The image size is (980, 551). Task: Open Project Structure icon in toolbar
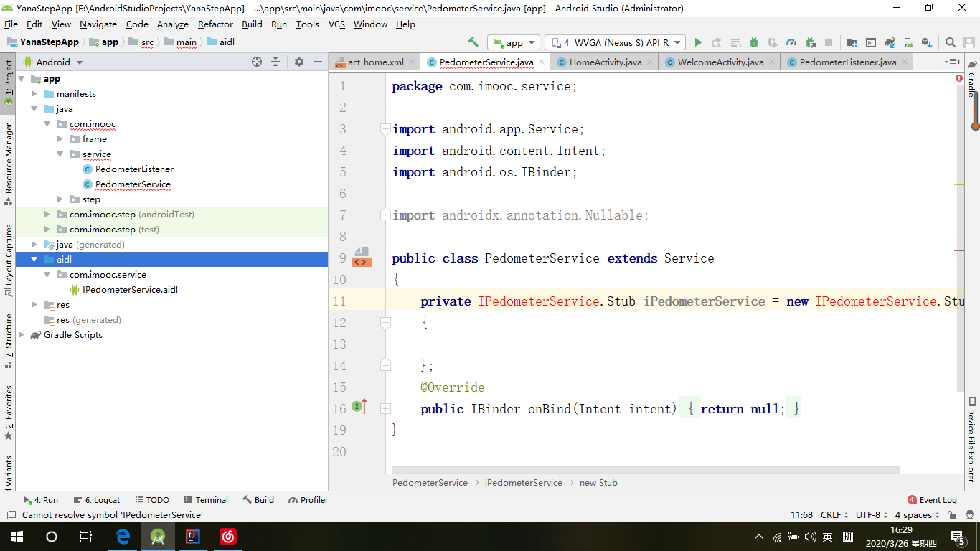[852, 42]
